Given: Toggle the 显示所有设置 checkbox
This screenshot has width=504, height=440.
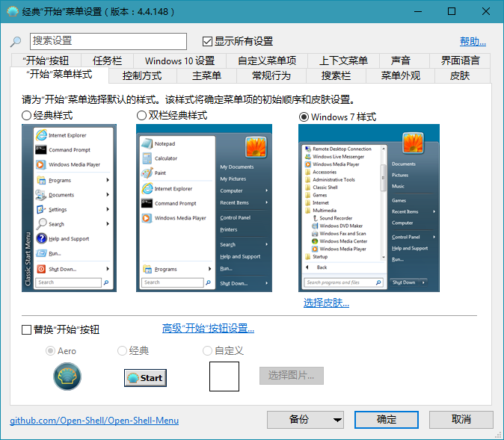Looking at the screenshot, I should click(208, 41).
